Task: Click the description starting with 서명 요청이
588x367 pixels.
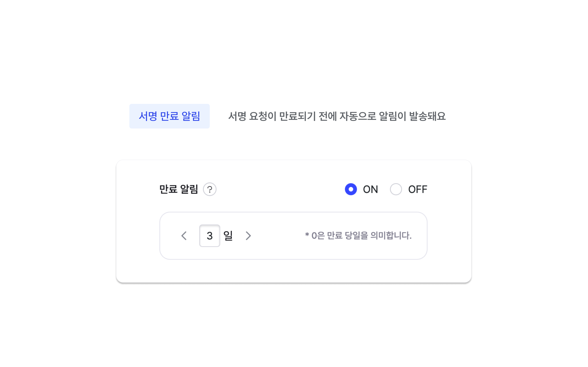Action: 337,116
